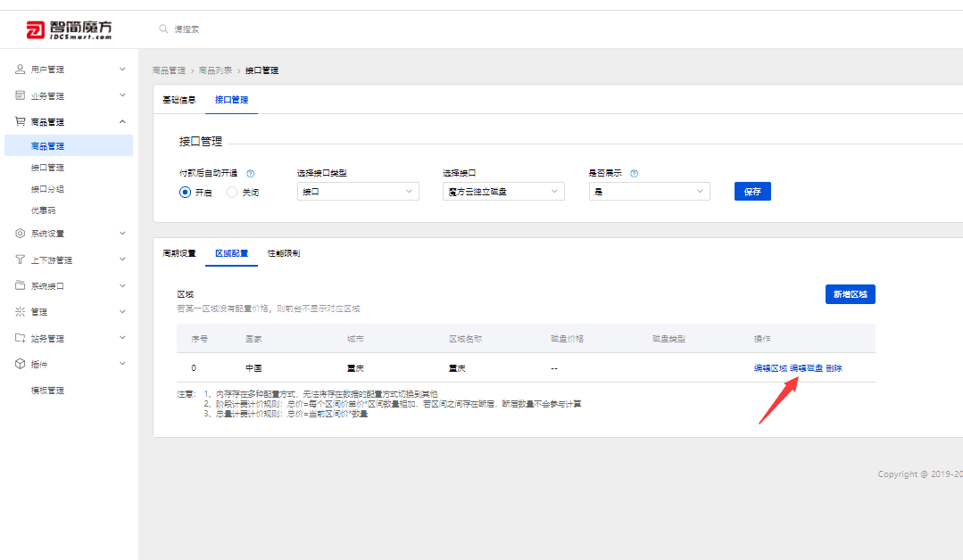The image size is (963, 560).
Task: Click the 中国 country cell
Action: [x=253, y=368]
